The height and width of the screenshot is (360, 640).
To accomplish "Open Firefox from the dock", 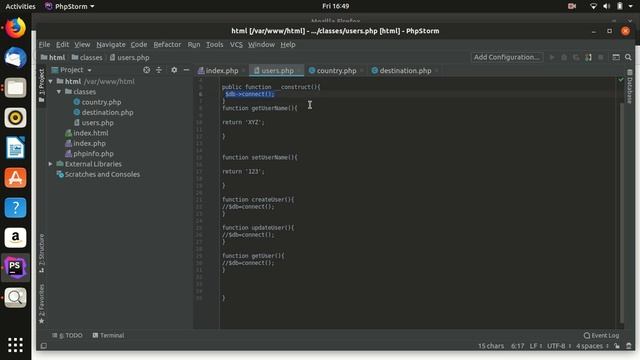I will tap(16, 28).
